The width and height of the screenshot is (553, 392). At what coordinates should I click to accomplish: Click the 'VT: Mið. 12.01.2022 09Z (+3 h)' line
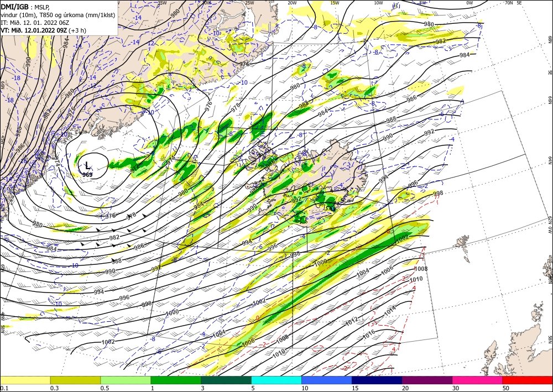click(x=43, y=30)
